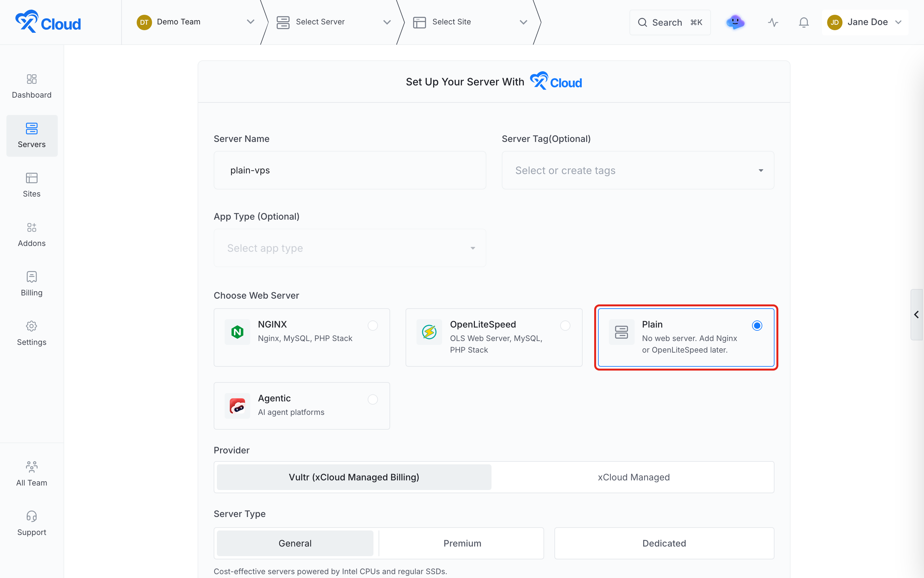Click the NGINX logo icon
The width and height of the screenshot is (924, 578).
(x=237, y=332)
